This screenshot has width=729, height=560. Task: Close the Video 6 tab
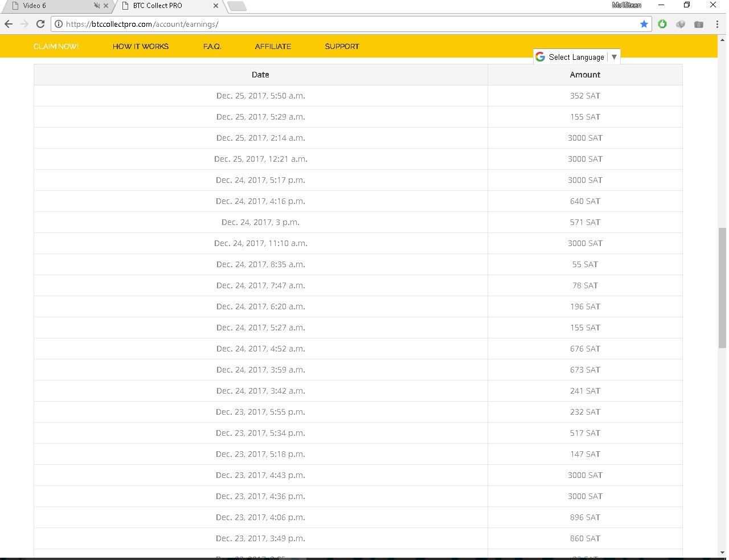pyautogui.click(x=106, y=6)
